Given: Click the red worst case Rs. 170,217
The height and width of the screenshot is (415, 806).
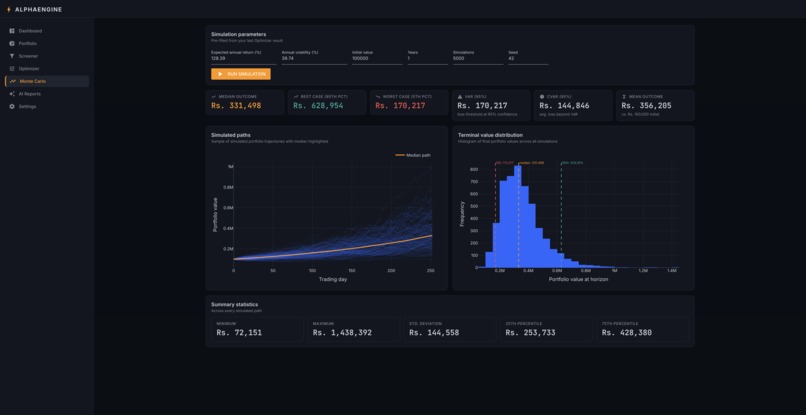Looking at the screenshot, I should [x=400, y=105].
